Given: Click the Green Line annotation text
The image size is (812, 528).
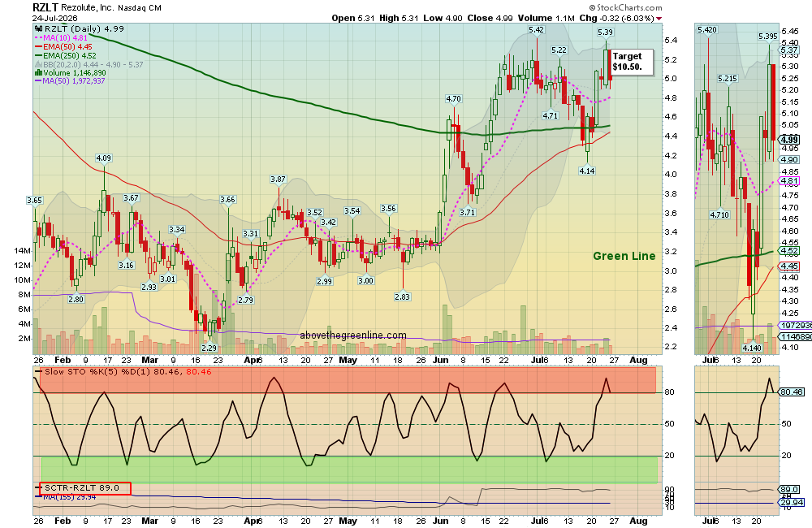Looking at the screenshot, I should point(624,256).
